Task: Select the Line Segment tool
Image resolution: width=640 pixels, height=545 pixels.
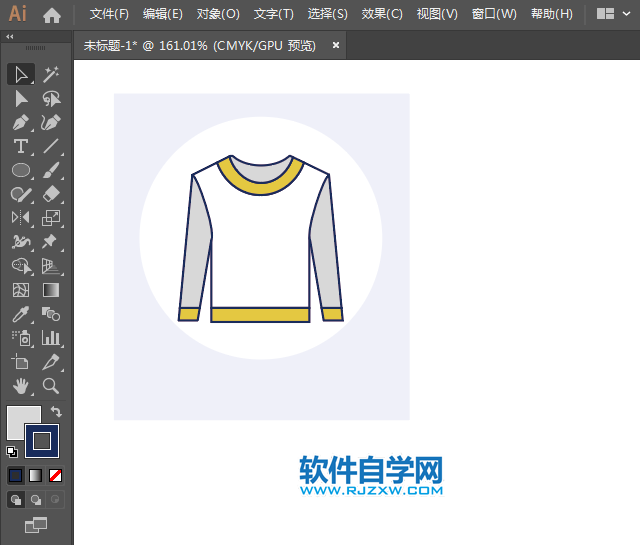Action: click(x=51, y=146)
